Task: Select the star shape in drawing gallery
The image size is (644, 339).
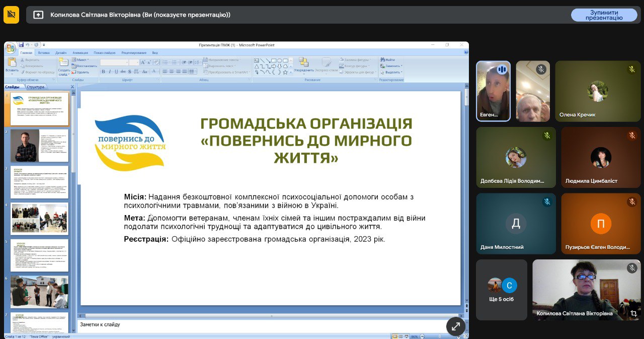Action: [285, 72]
